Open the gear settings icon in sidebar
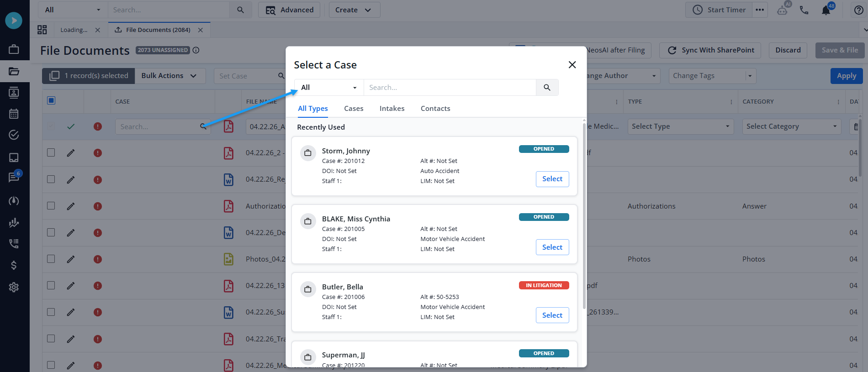Image resolution: width=868 pixels, height=372 pixels. 14,287
